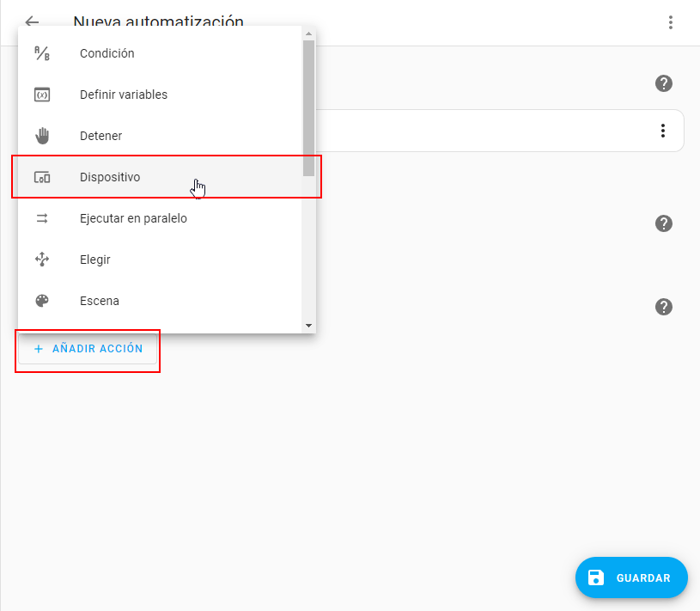This screenshot has width=700, height=611.
Task: Click the topmost help question mark icon
Action: 663,83
